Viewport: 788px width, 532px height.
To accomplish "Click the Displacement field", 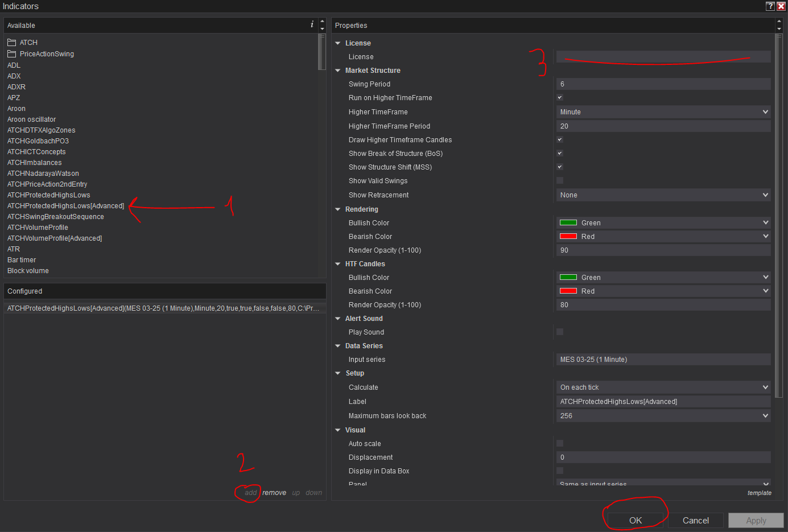I will click(663, 457).
